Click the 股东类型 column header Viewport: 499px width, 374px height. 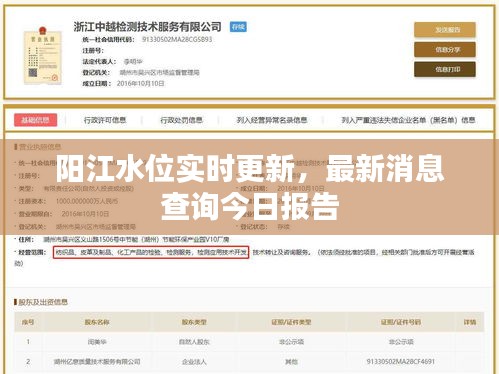(194, 322)
